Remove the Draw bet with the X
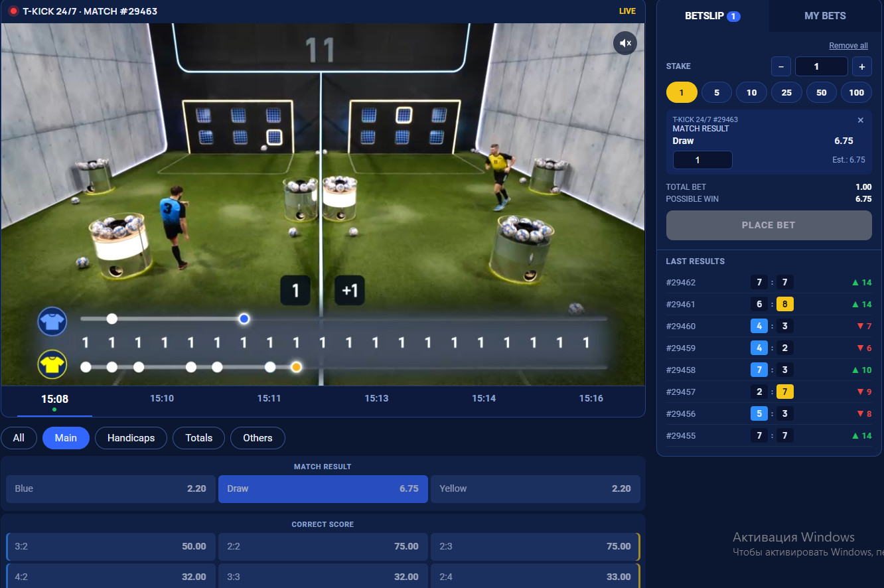884x588 pixels. [861, 120]
